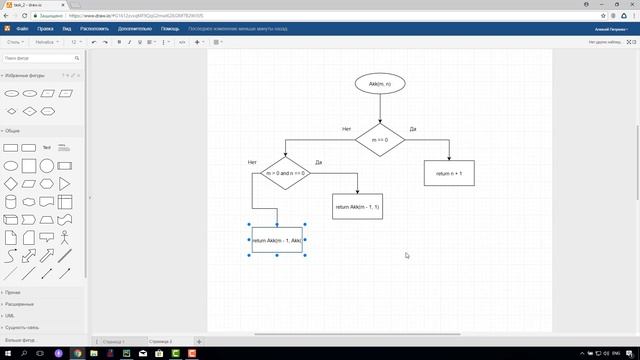640x360 pixels.
Task: Open the user account name menu
Action: [611, 29]
